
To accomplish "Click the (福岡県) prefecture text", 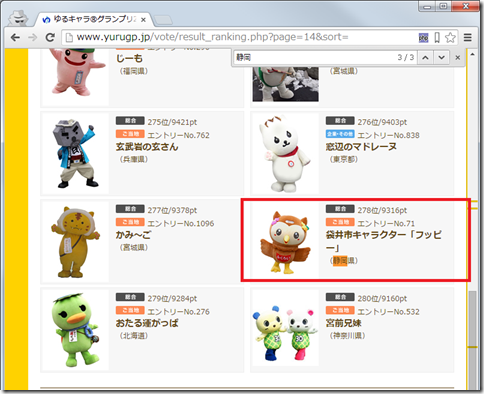I will (134, 71).
